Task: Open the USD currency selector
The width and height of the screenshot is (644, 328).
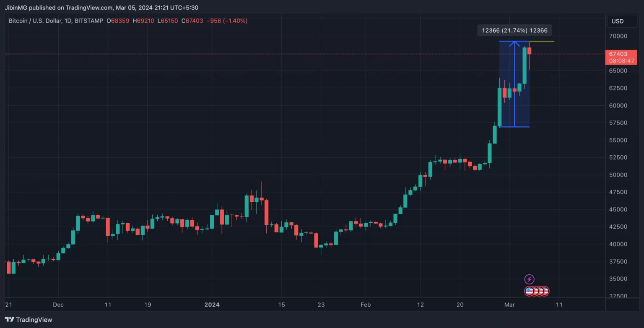Action: coord(618,21)
